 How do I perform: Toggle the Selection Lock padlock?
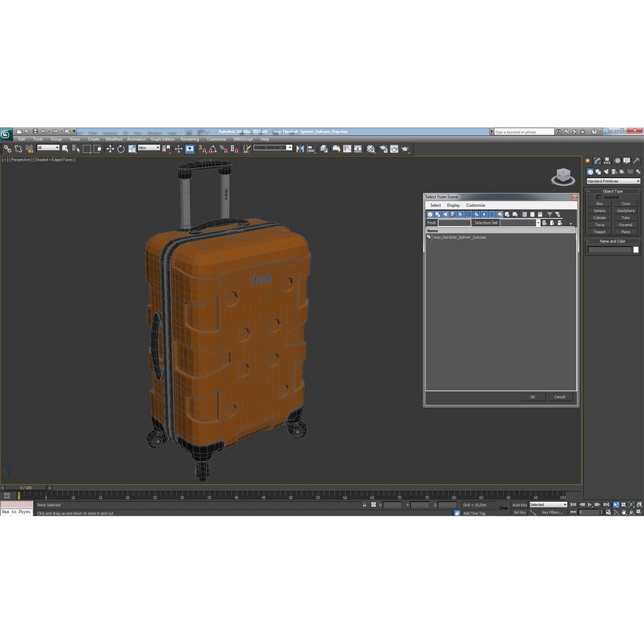364,505
